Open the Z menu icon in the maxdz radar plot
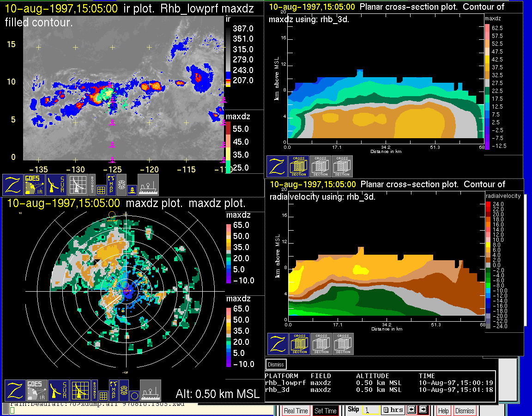Image resolution: width=532 pixels, height=416 pixels. [x=15, y=391]
